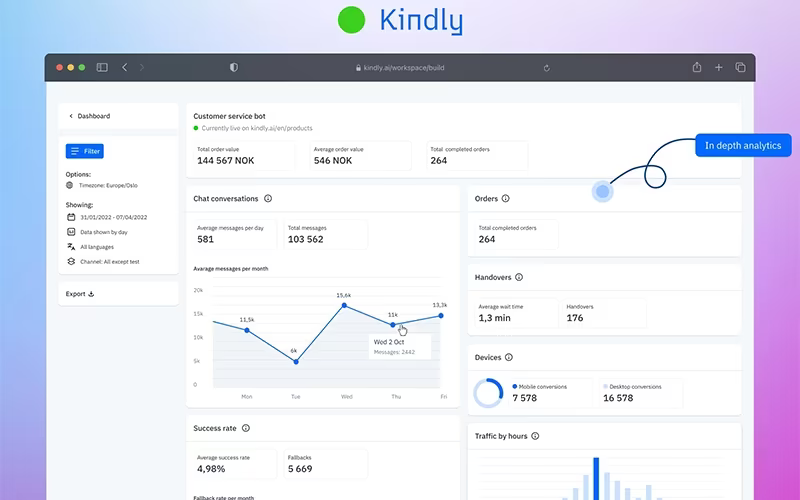Viewport: 800px width, 500px height.
Task: Click Desktop conversions 16 578 value
Action: click(618, 398)
